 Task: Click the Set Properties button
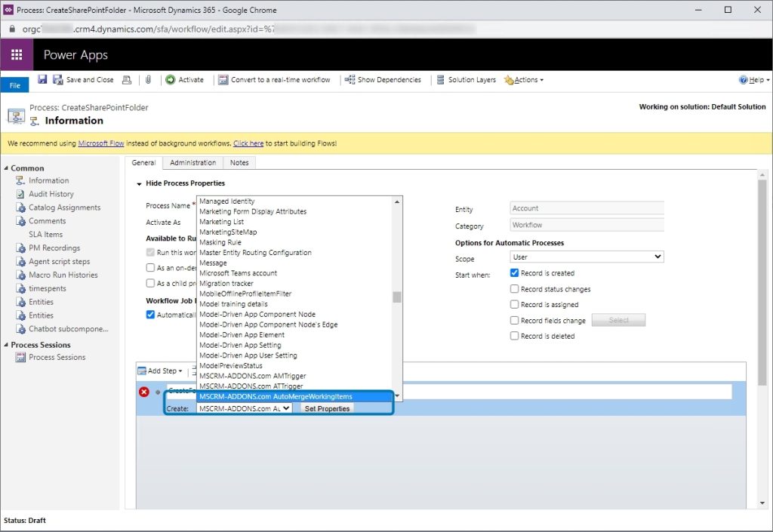[x=326, y=408]
